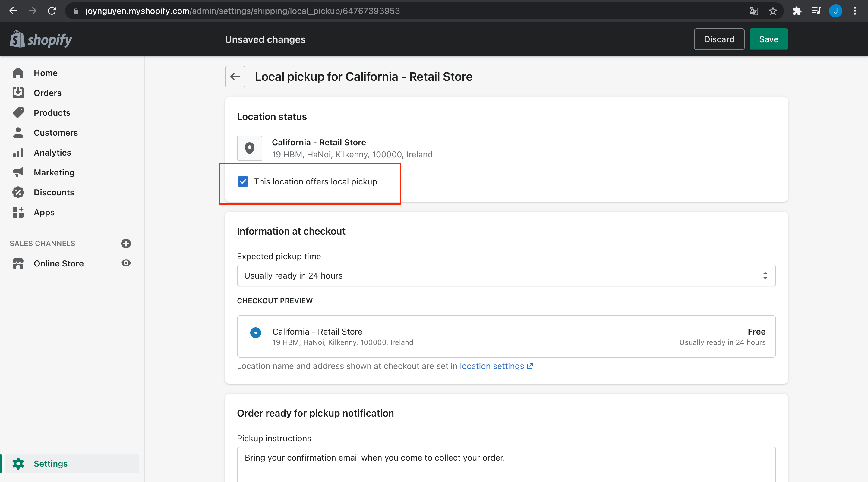Click the 19 HBM, HaNoi address under Location status

352,154
